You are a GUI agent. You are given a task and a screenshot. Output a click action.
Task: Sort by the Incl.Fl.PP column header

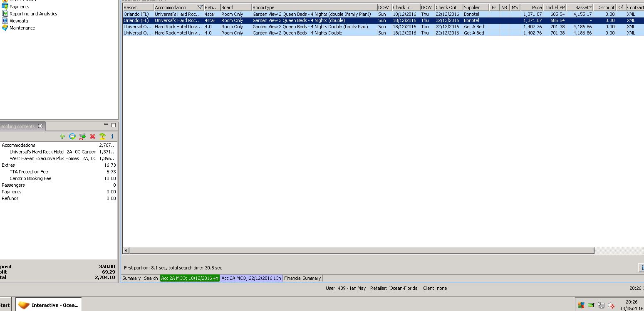[555, 7]
